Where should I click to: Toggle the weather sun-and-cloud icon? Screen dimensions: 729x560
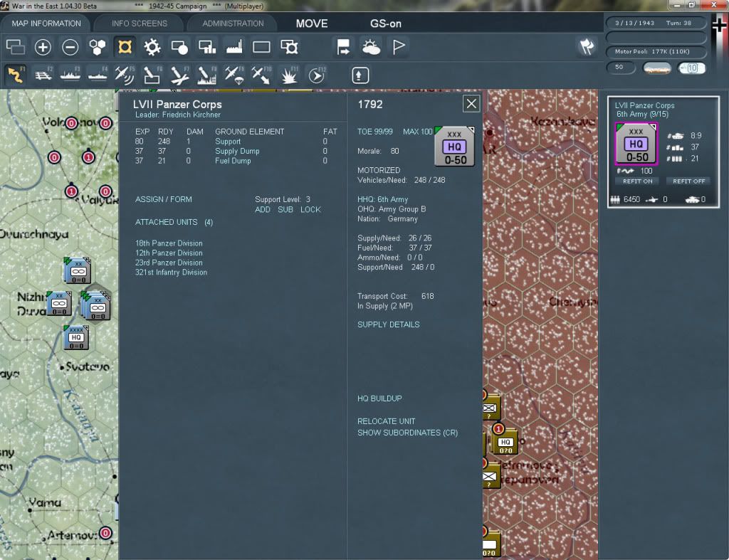371,47
